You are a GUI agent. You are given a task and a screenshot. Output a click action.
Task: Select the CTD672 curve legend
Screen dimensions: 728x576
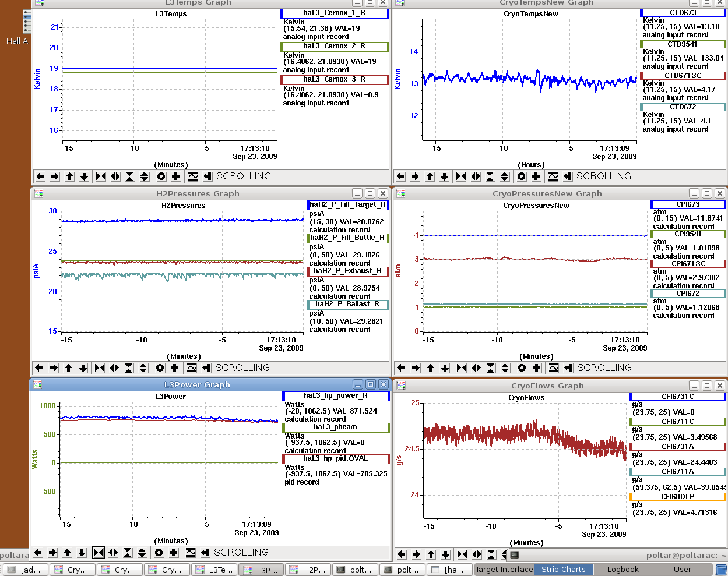coord(683,107)
